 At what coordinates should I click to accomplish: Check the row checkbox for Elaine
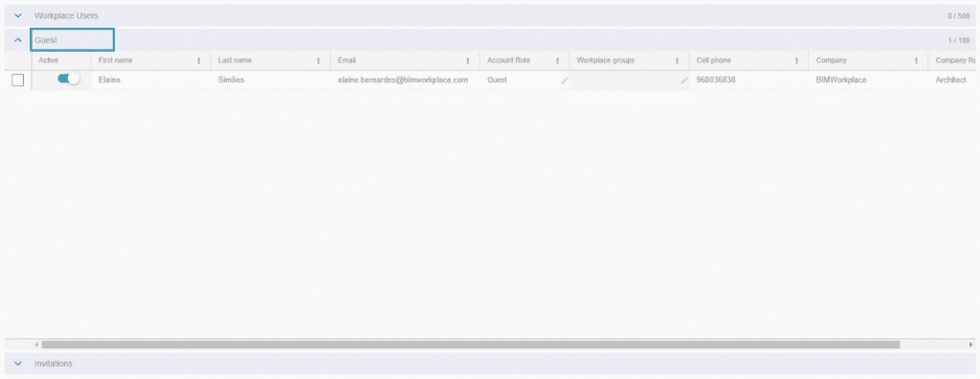[x=18, y=80]
